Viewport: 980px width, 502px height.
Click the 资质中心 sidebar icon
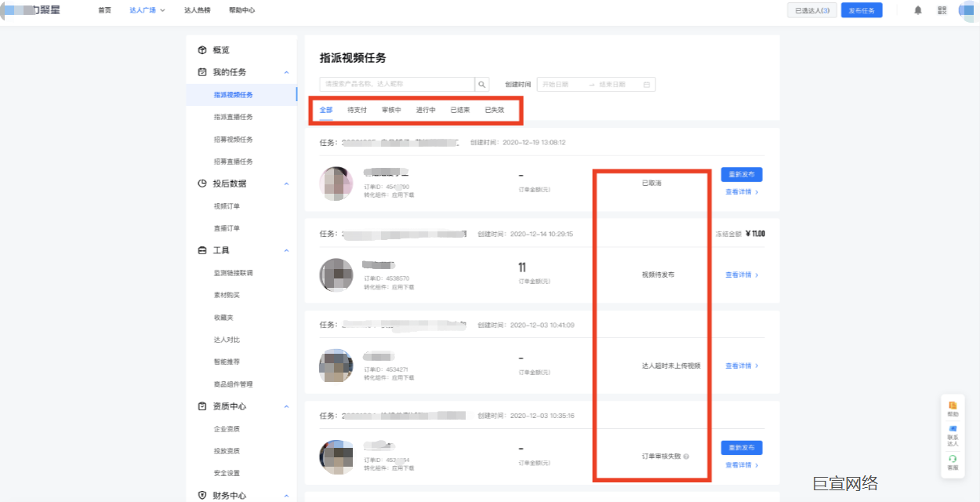click(x=201, y=406)
